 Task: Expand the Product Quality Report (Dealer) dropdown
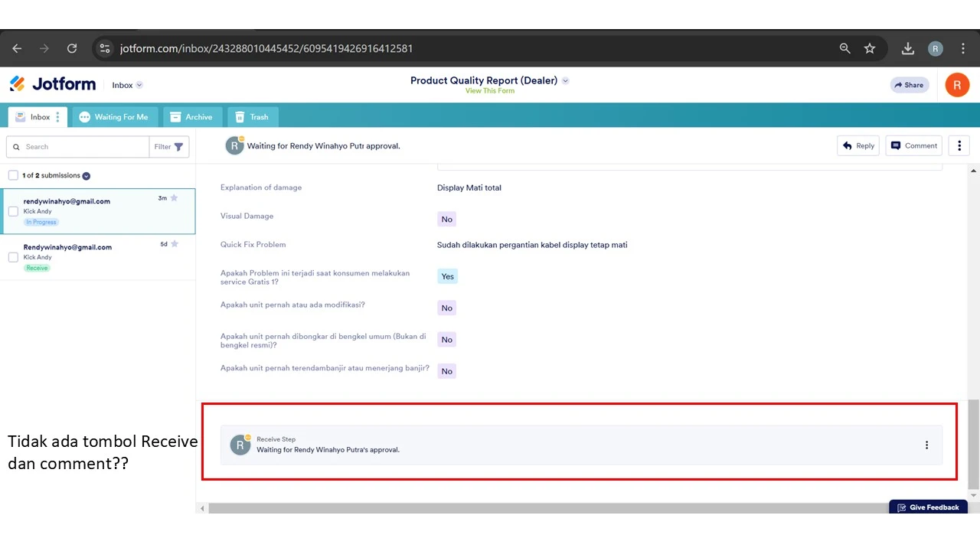pos(565,80)
